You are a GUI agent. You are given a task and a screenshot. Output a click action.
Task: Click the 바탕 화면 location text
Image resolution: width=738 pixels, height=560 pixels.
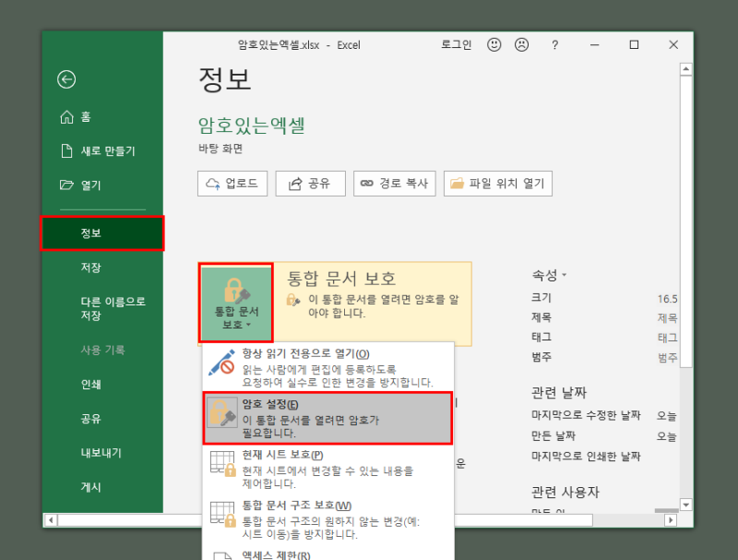point(220,149)
